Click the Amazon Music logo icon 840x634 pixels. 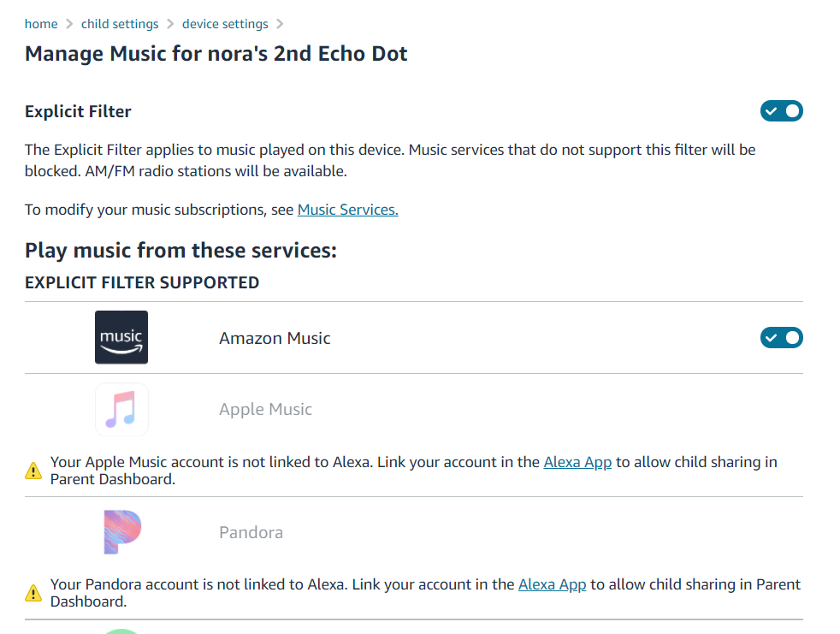121,337
